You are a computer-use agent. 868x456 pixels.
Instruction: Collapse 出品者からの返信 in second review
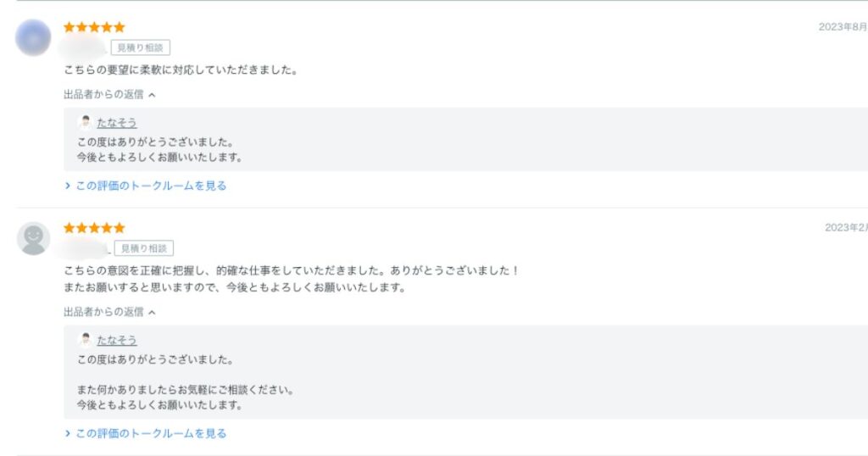109,312
